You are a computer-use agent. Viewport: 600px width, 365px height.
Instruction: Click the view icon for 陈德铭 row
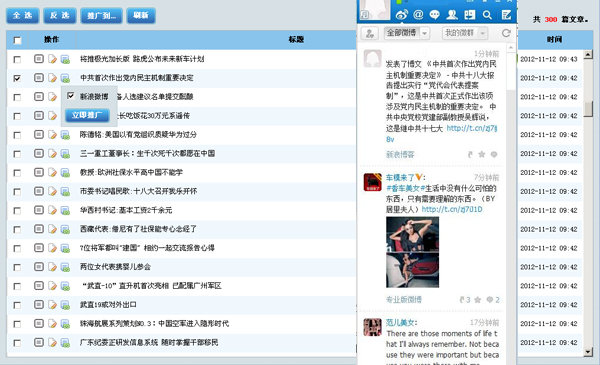click(x=39, y=135)
